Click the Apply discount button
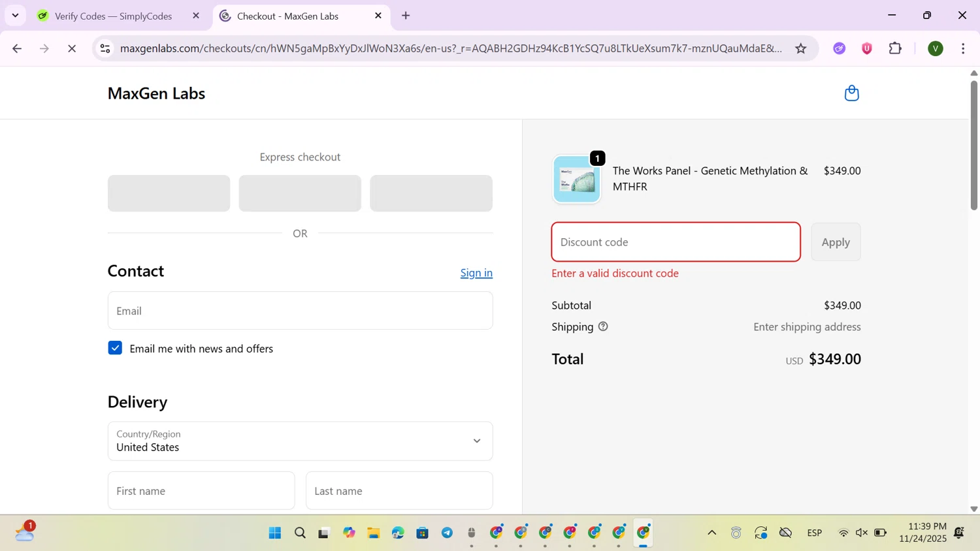 click(x=836, y=242)
